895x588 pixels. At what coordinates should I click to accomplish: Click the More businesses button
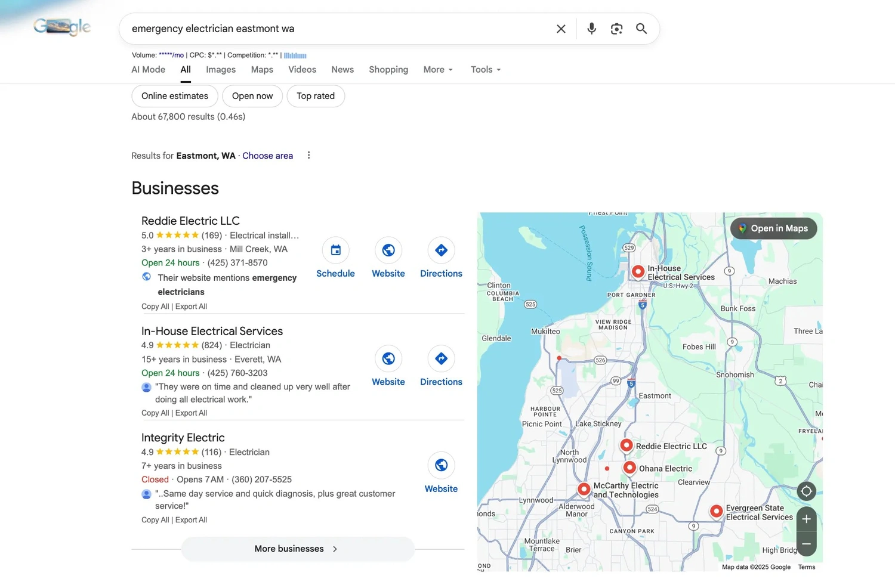(298, 549)
